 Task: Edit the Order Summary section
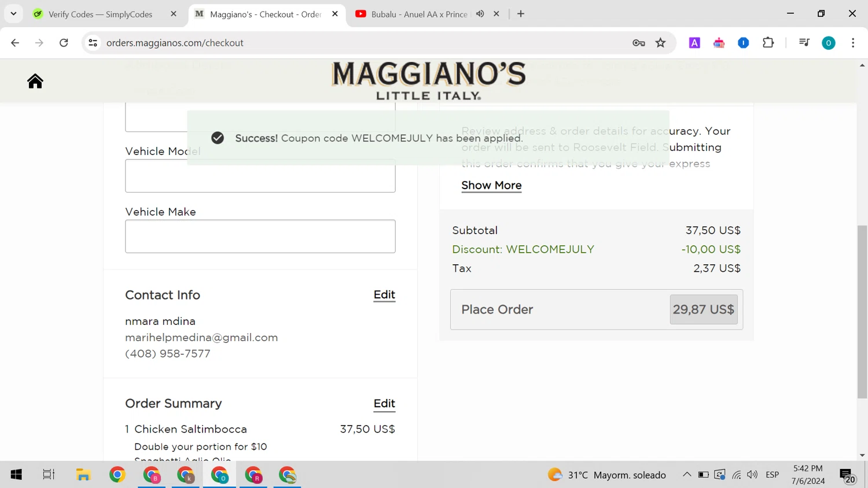coord(384,404)
